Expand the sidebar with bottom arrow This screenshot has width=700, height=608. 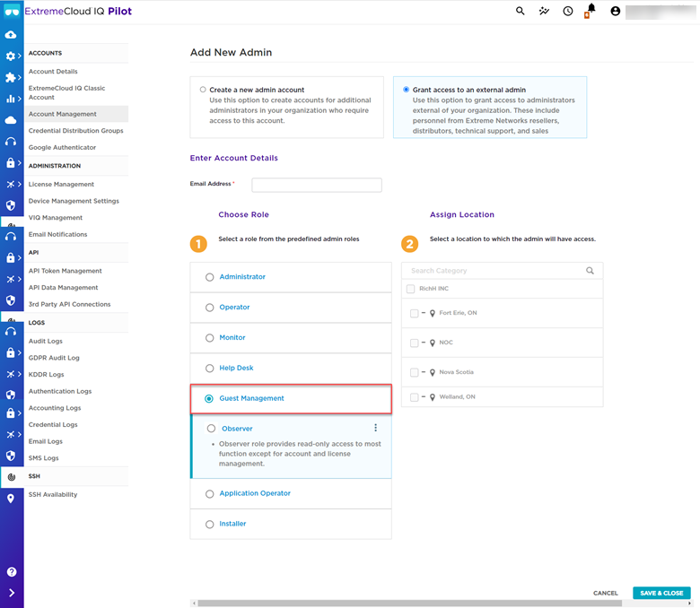[12, 593]
